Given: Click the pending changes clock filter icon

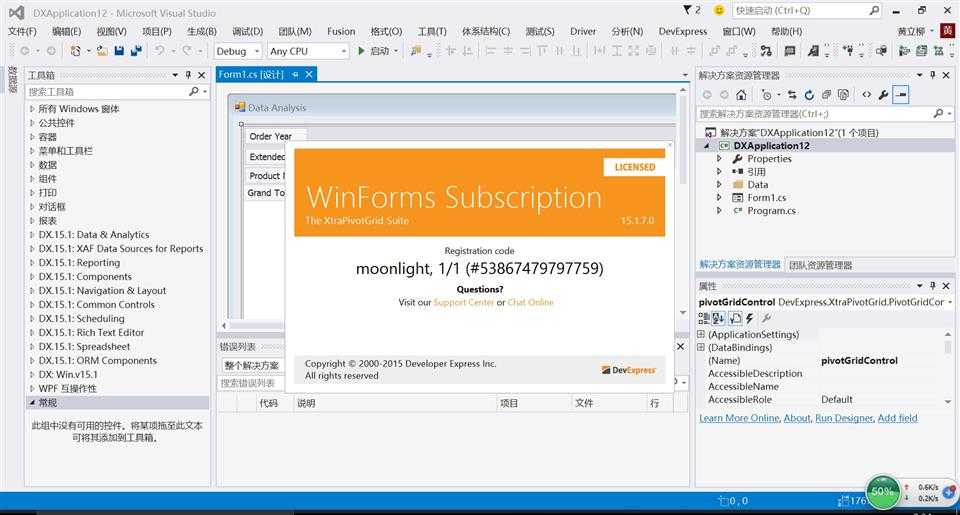Looking at the screenshot, I should pyautogui.click(x=767, y=95).
